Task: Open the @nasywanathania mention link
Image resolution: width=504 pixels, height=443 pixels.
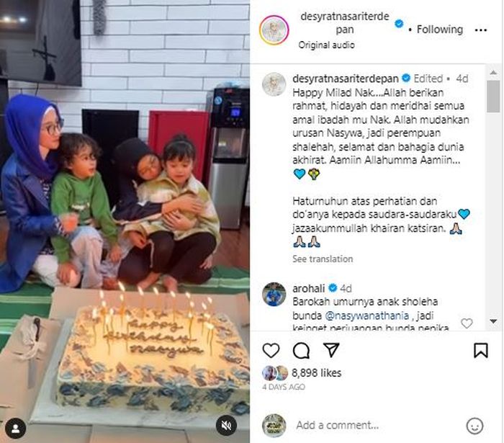Action: pyautogui.click(x=366, y=316)
